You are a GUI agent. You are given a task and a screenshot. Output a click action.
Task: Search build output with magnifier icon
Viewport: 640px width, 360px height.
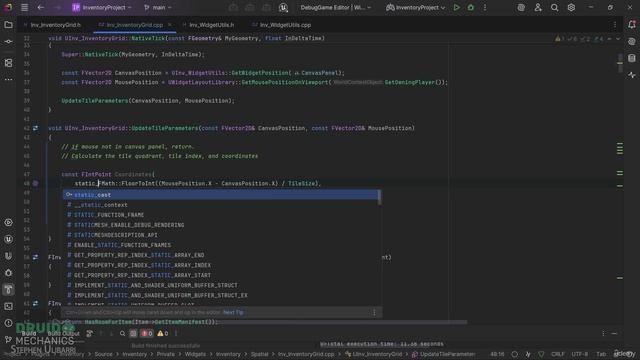122,333
